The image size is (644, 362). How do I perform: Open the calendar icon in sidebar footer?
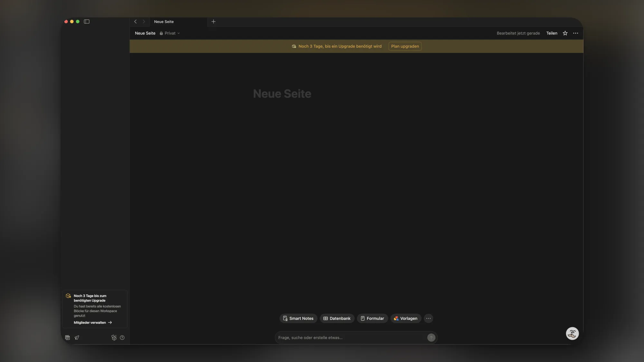(68, 338)
